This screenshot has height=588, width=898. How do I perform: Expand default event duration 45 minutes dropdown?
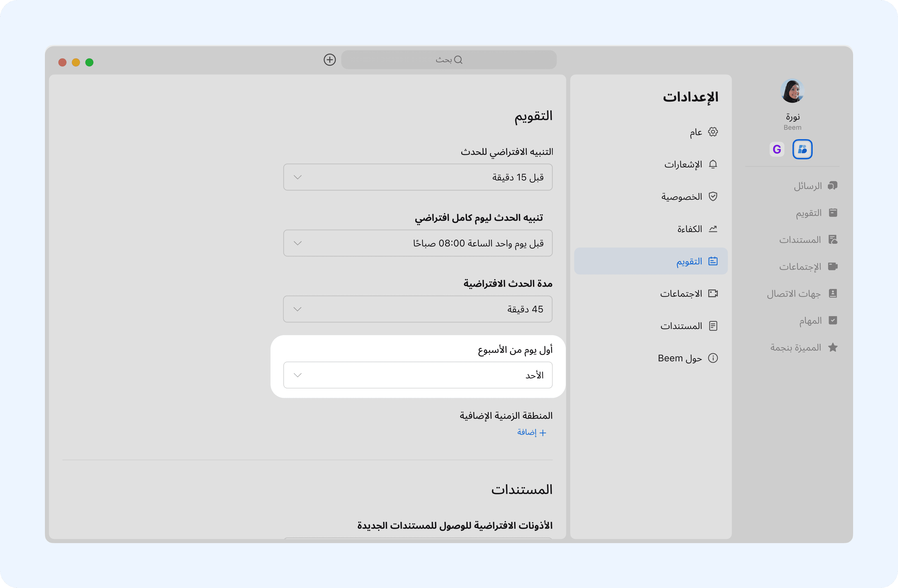(418, 309)
